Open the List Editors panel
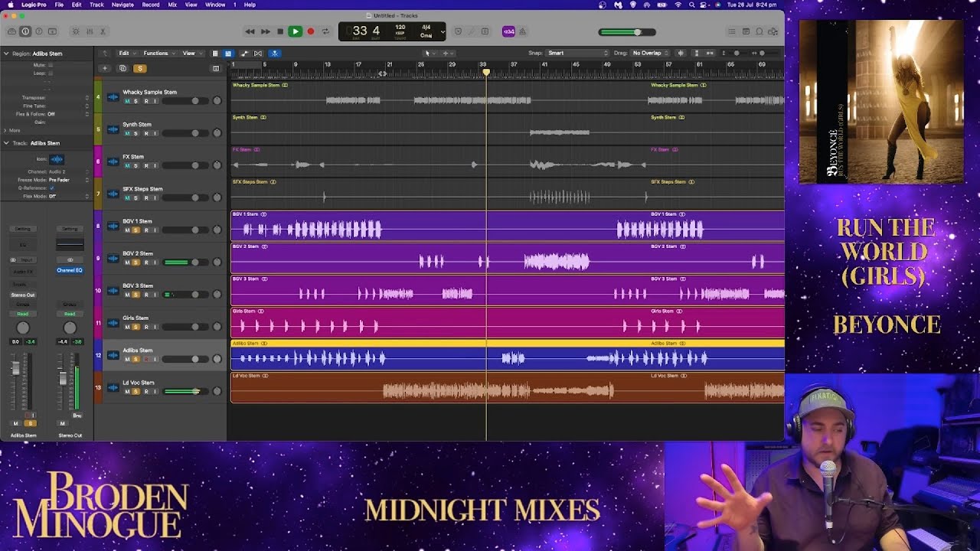The width and height of the screenshot is (980, 551). point(732,31)
